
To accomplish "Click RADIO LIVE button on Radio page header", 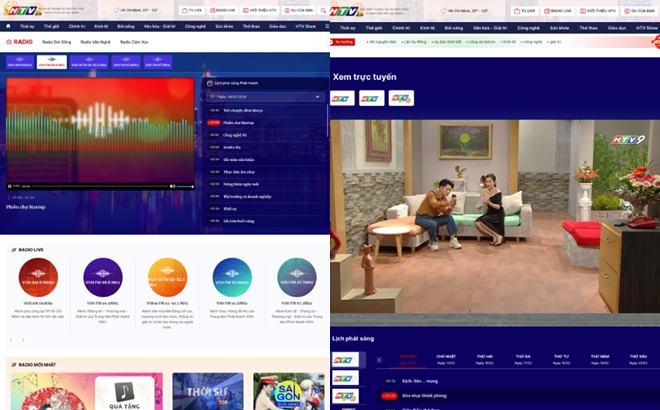I will pos(223,10).
